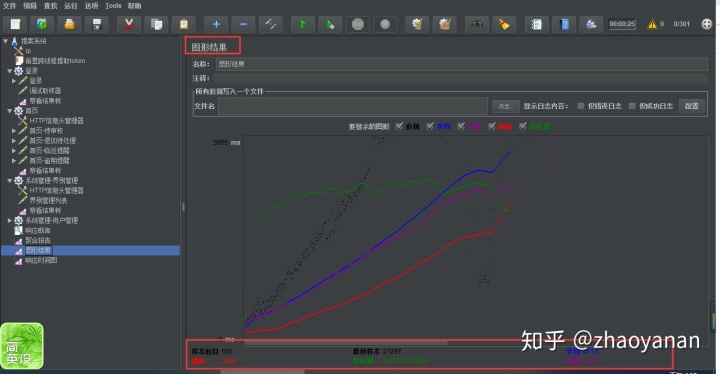Collapse the 登录 thread group

[10, 71]
